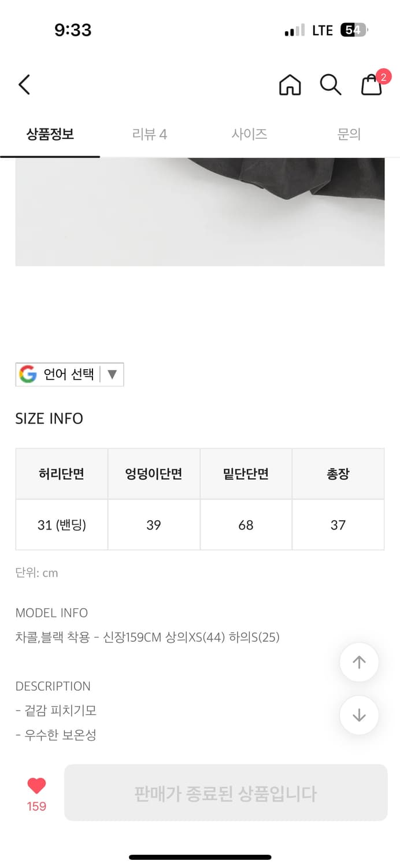400x868 pixels.
Task: Select the Google logo on the translate widget
Action: (x=27, y=374)
